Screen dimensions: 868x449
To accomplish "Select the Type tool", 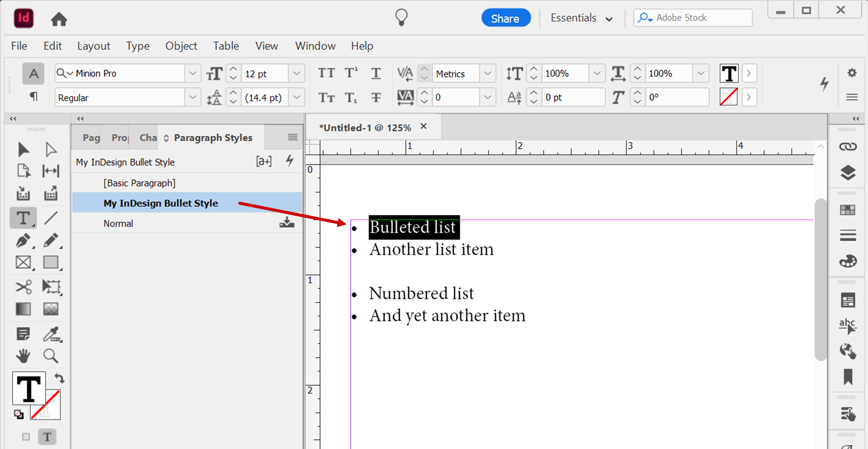I will (23, 218).
